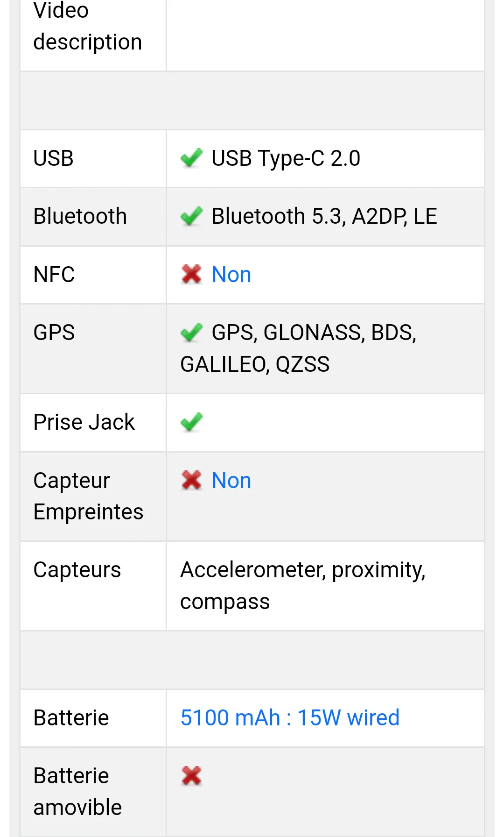Image resolution: width=504 pixels, height=837 pixels.
Task: Click the Capteurs row label
Action: point(77,570)
